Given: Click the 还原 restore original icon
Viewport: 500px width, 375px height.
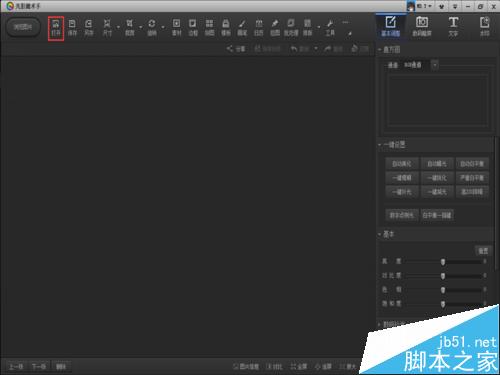Looking at the screenshot, I should tap(360, 49).
